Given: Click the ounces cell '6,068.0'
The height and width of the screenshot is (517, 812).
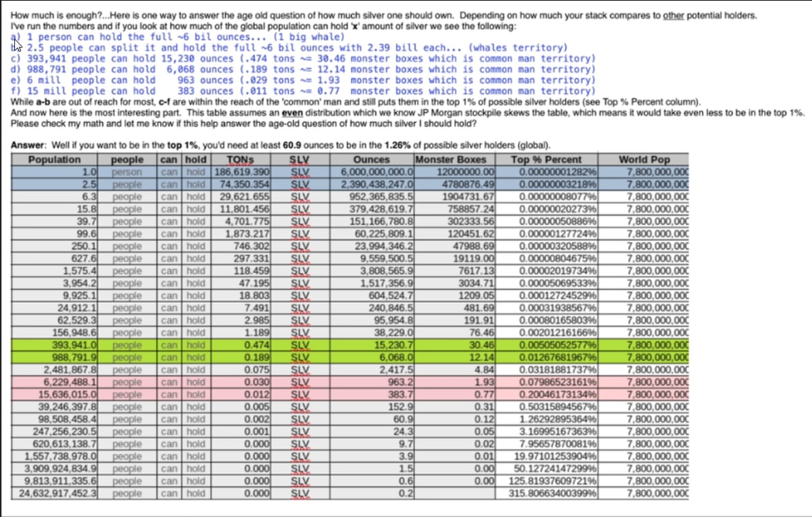Looking at the screenshot, I should 372,357.
